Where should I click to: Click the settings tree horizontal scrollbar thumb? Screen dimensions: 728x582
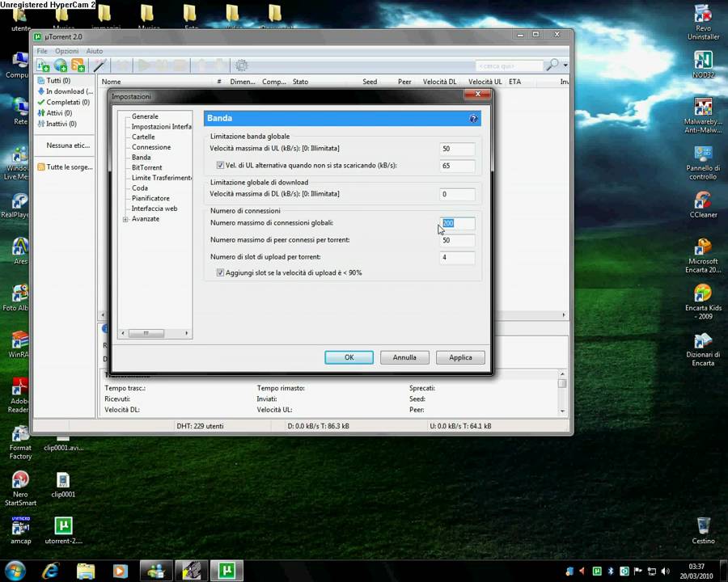146,333
